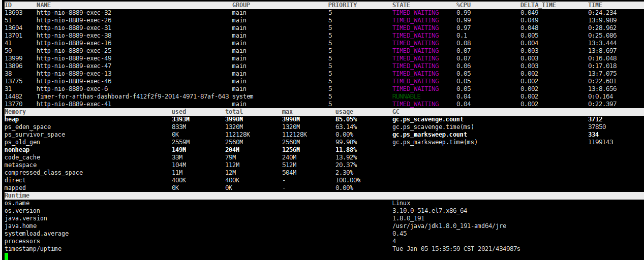Click the green RUNNABLE state text
644x260 pixels.
coord(407,96)
